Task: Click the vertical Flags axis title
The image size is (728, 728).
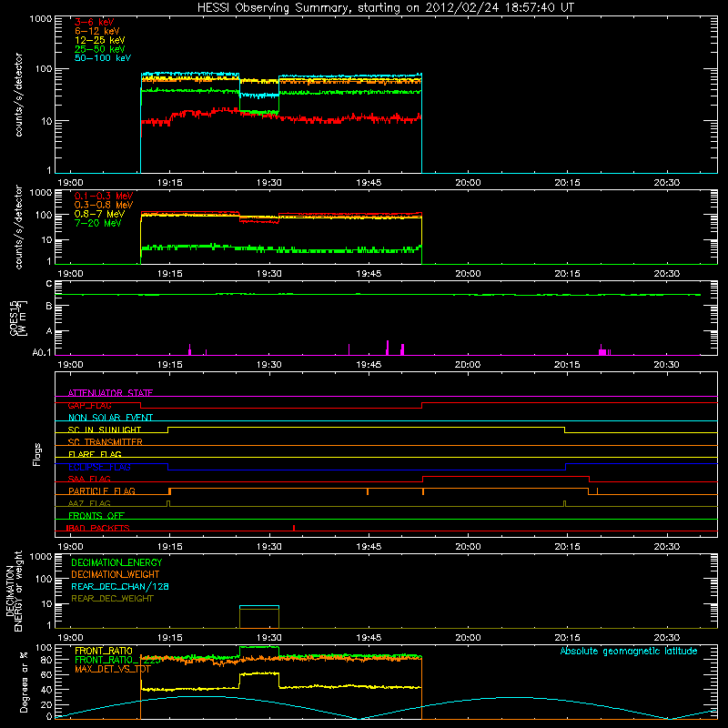Action: point(37,454)
